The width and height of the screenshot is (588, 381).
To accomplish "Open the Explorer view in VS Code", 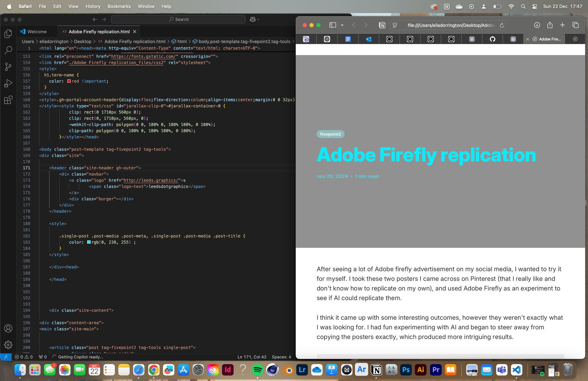I will tap(8, 34).
